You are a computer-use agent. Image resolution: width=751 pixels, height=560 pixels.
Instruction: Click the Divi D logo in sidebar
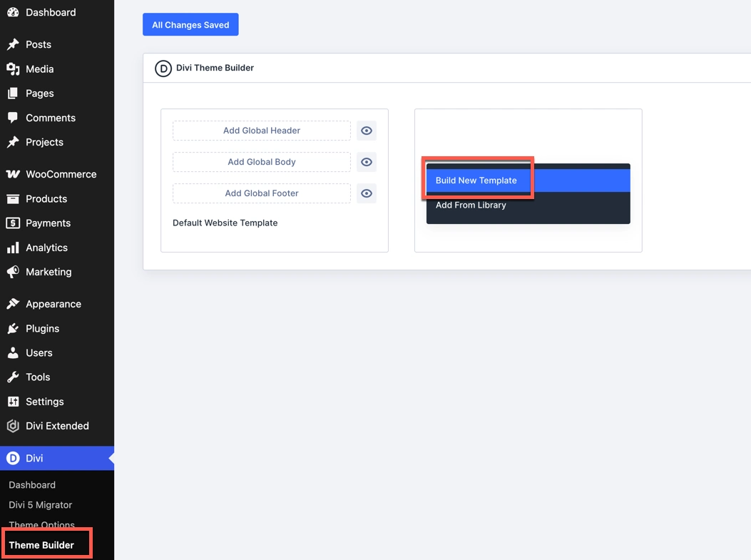(x=13, y=459)
